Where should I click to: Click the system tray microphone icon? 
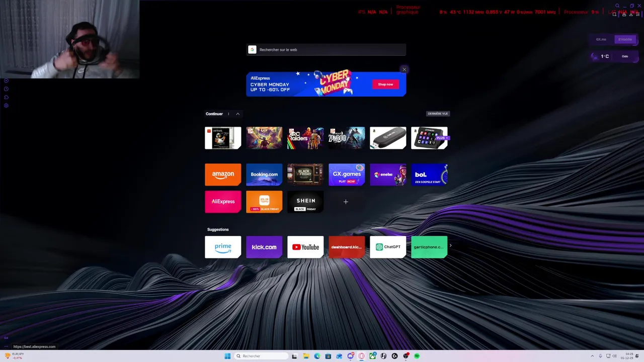tap(600, 356)
